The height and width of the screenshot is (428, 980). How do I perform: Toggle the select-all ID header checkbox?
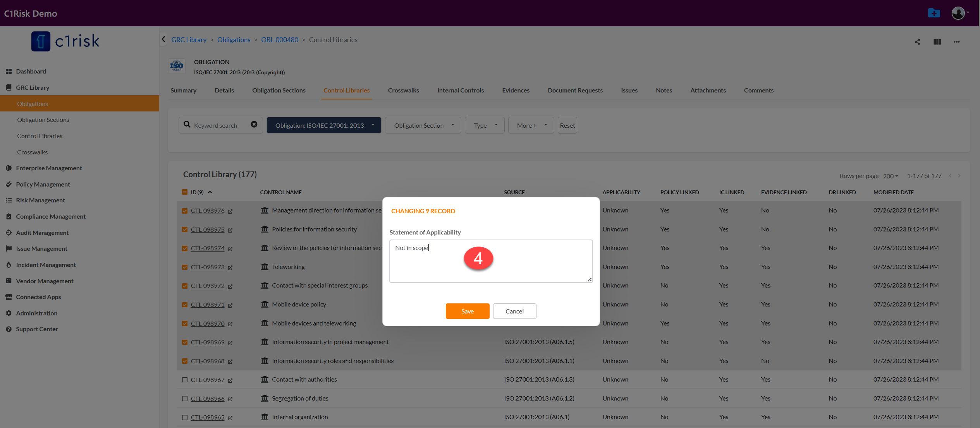pyautogui.click(x=185, y=192)
